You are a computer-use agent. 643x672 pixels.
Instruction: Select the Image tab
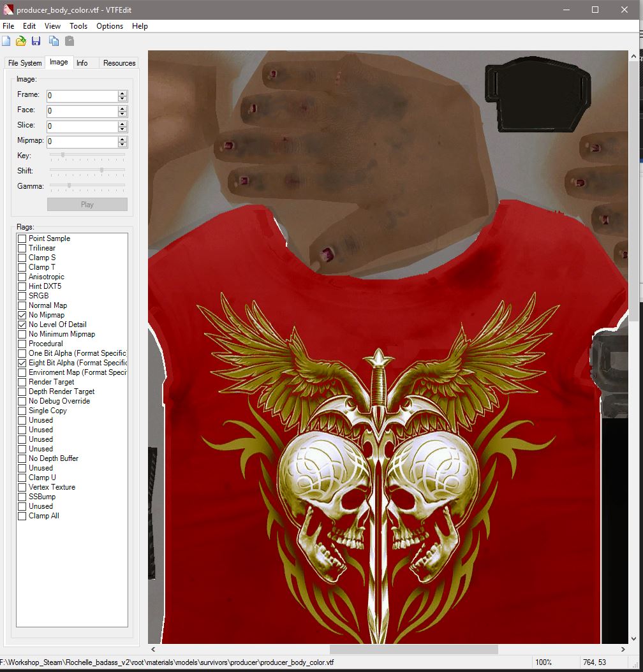coord(59,62)
